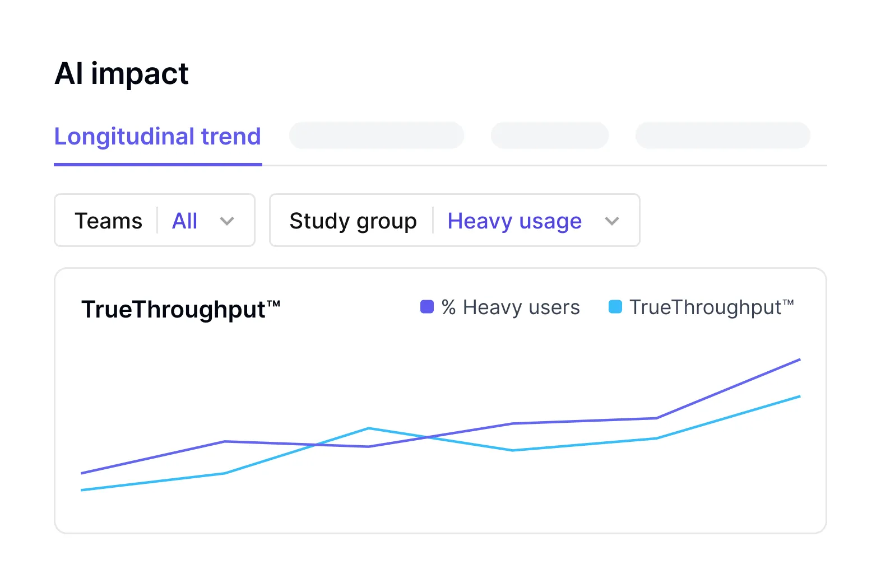
Task: Select the second placeholder tab
Action: (x=377, y=136)
